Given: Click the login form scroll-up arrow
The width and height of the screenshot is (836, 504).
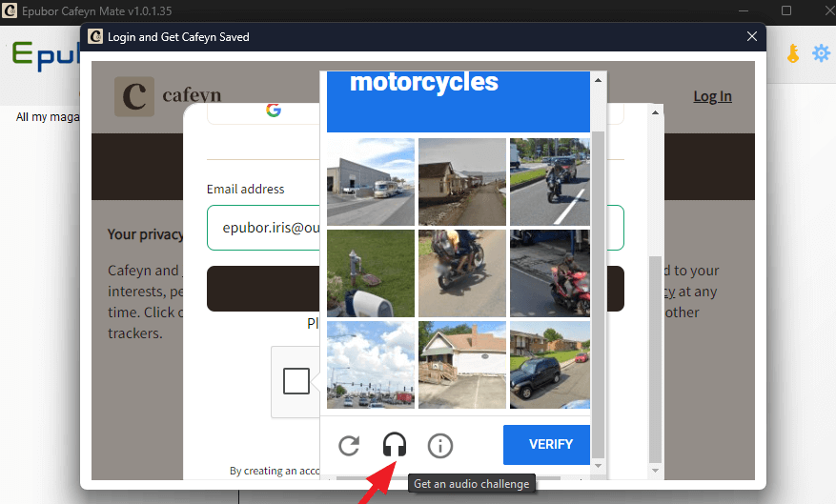Looking at the screenshot, I should [656, 113].
